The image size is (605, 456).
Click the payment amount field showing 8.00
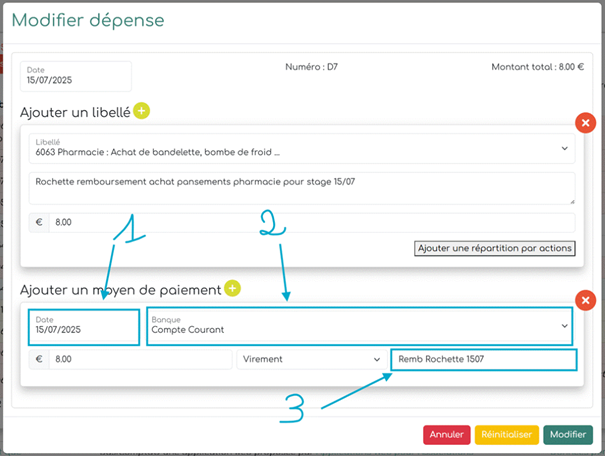[140, 359]
